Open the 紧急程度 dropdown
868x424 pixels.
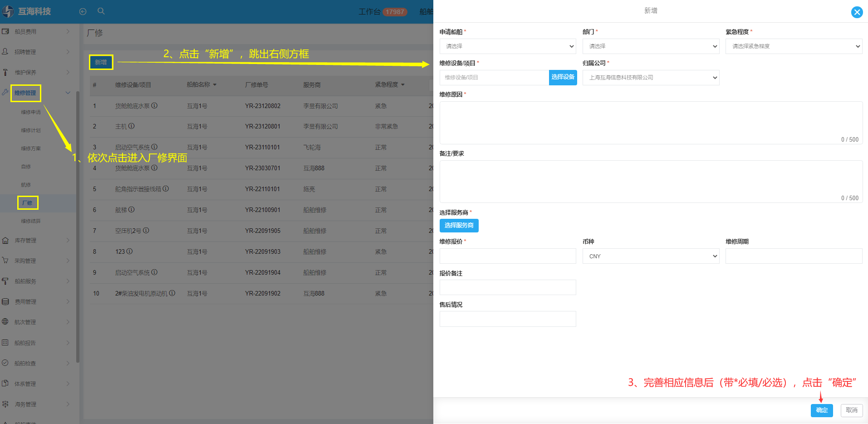point(794,46)
